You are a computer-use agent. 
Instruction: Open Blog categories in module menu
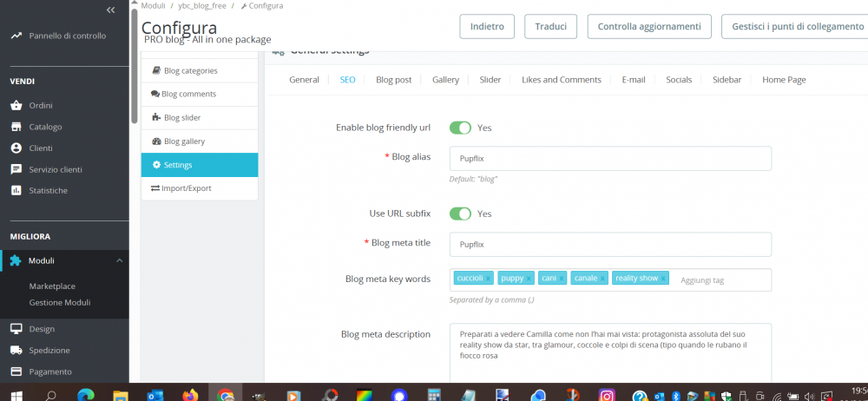(200, 71)
